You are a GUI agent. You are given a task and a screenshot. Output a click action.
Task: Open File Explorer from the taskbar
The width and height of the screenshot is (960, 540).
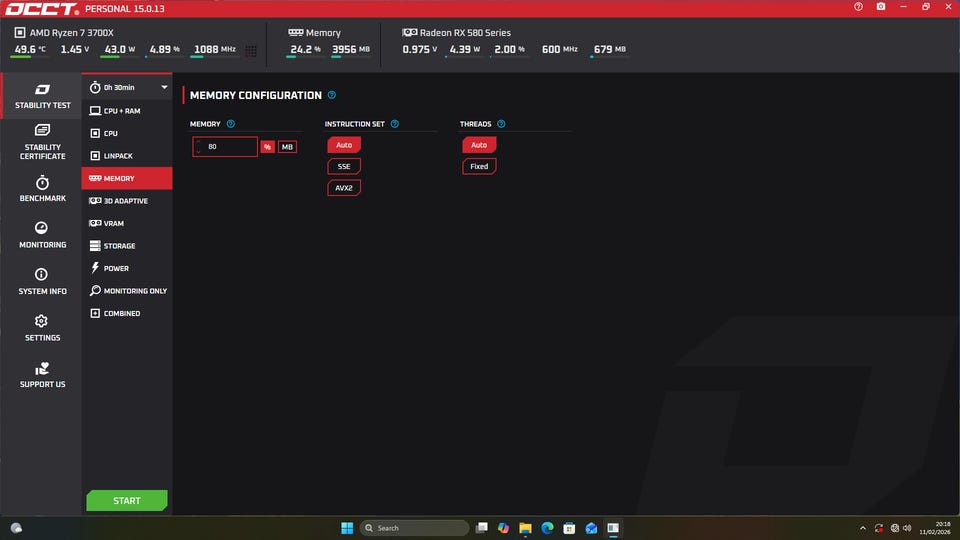[525, 528]
